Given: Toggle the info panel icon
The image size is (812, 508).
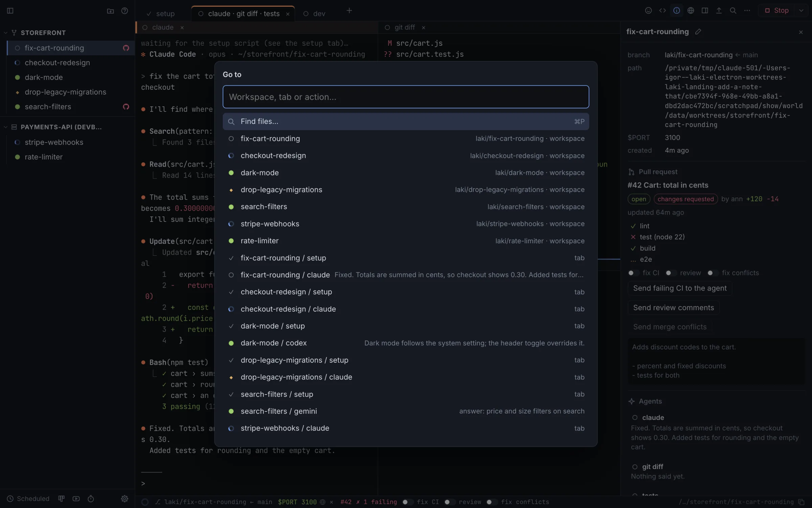Looking at the screenshot, I should [x=677, y=10].
